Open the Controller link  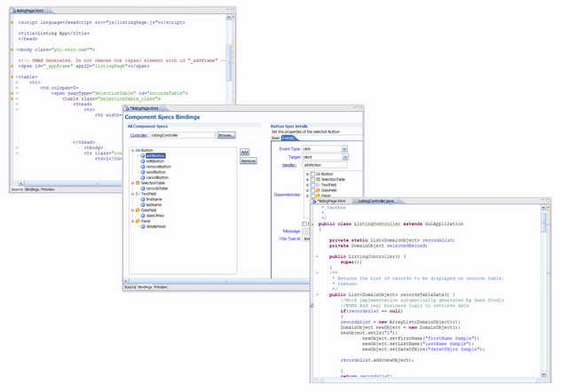(139, 135)
